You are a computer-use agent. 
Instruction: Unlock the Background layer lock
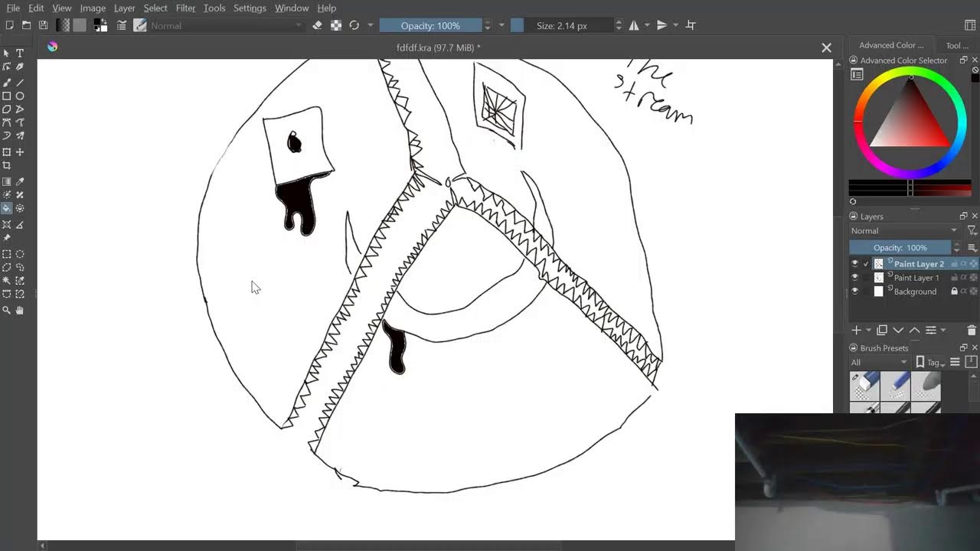pyautogui.click(x=954, y=291)
